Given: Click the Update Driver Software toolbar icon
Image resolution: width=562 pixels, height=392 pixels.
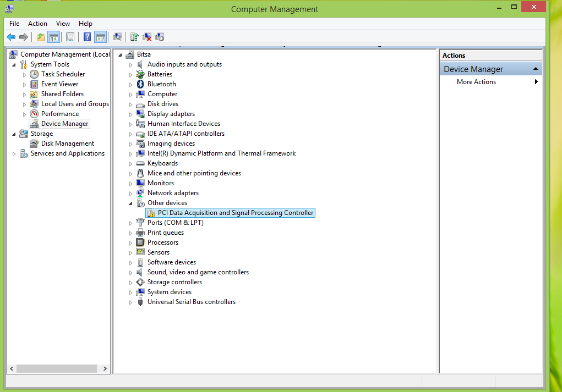Looking at the screenshot, I should [x=134, y=37].
